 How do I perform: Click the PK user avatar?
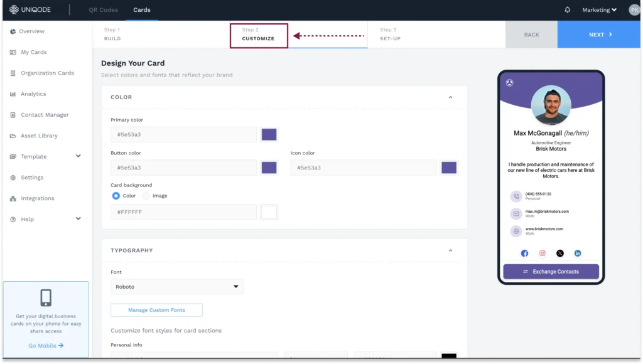(634, 10)
